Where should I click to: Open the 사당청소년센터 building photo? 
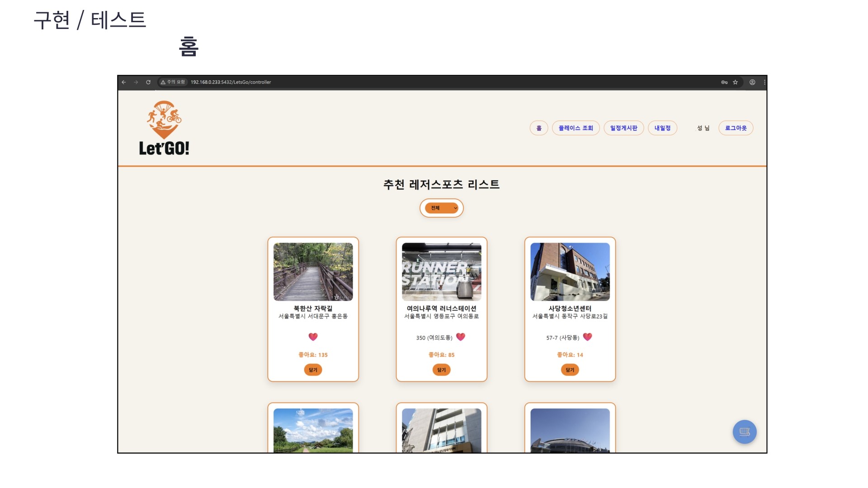[x=570, y=272]
